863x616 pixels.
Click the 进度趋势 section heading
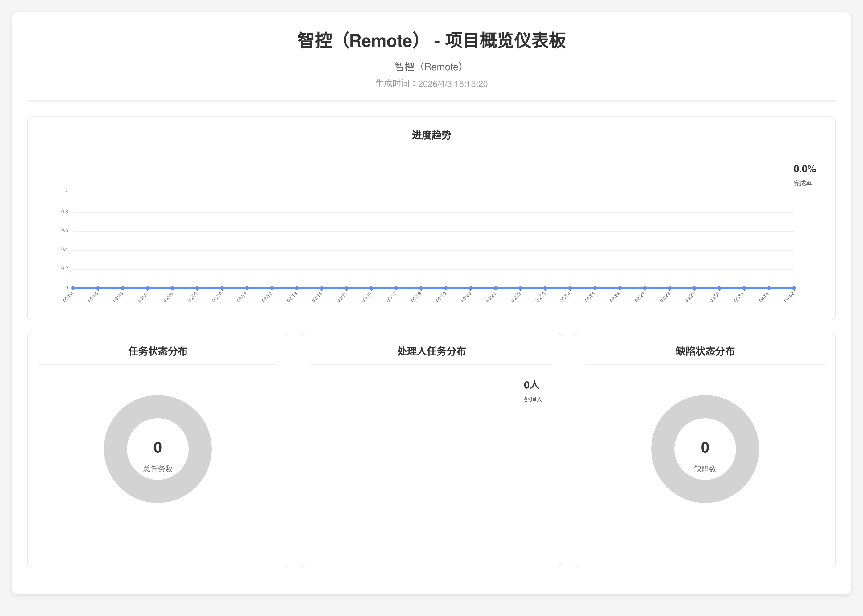[431, 135]
